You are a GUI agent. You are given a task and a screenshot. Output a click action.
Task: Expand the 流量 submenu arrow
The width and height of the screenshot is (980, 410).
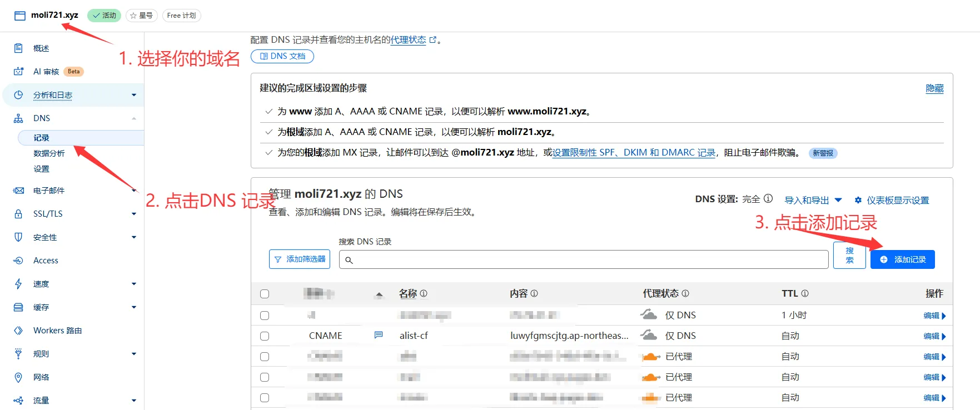click(134, 401)
